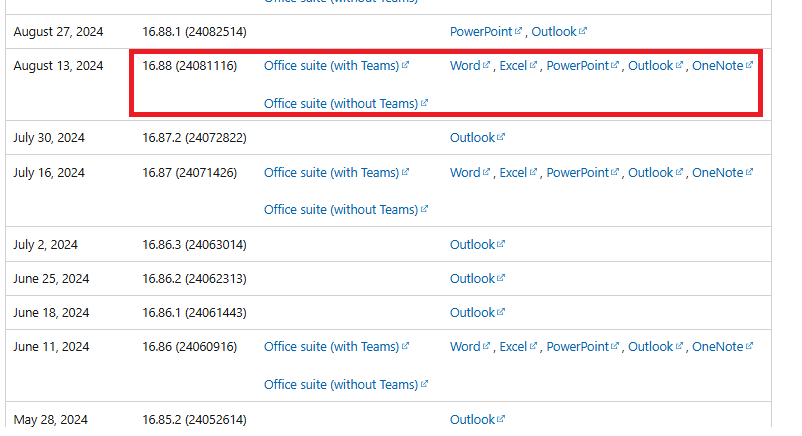This screenshot has height=436, width=802.
Task: Select the date text June 11, 2024
Action: pos(51,347)
